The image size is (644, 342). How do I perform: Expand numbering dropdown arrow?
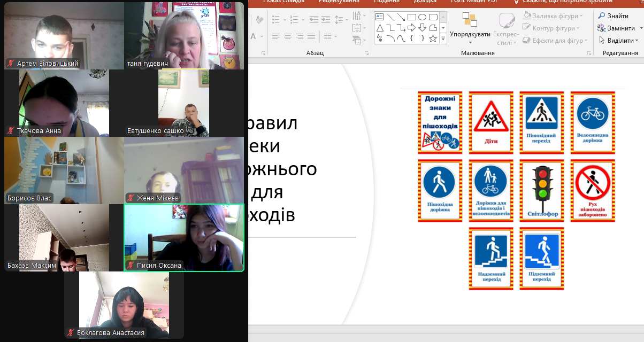(x=303, y=20)
